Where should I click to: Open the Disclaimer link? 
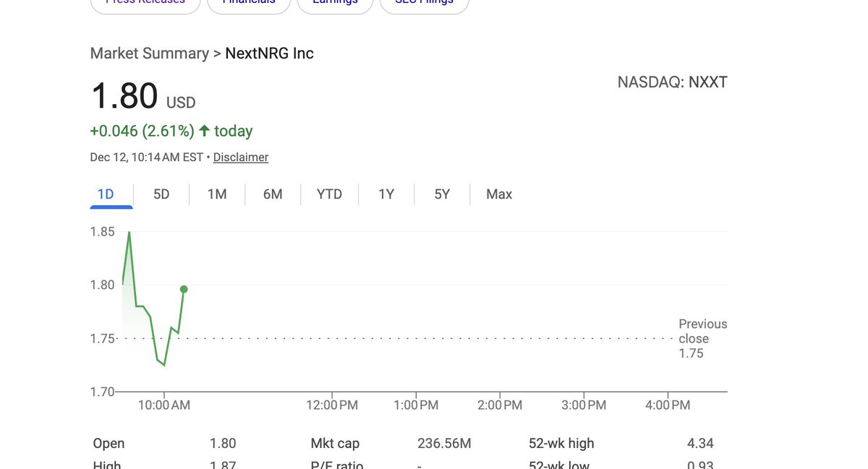point(241,157)
